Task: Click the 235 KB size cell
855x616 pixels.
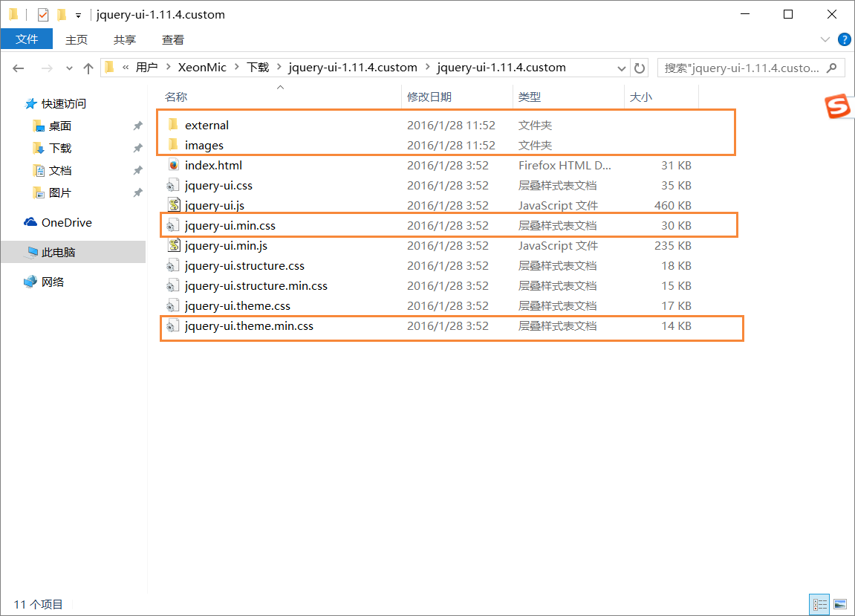Action: (x=673, y=246)
